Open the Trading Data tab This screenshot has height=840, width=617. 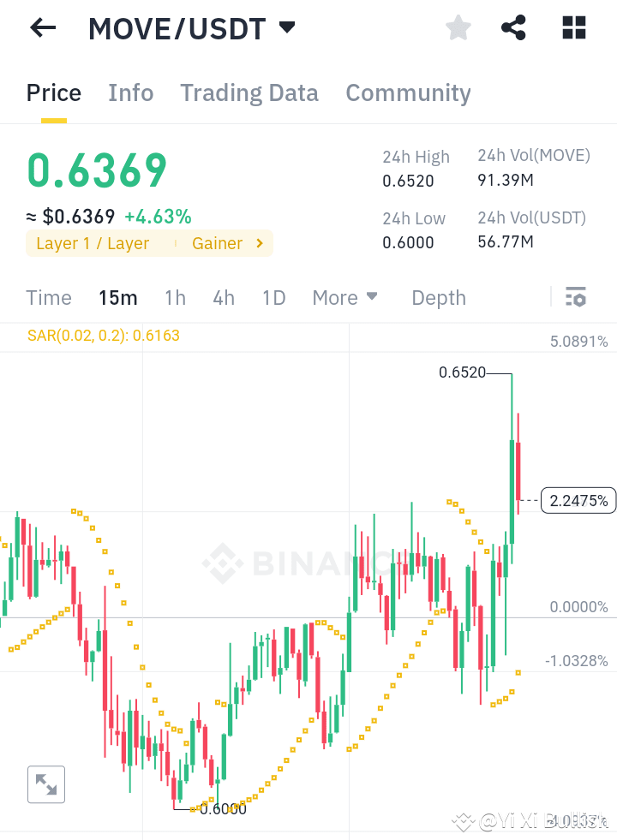pyautogui.click(x=249, y=92)
